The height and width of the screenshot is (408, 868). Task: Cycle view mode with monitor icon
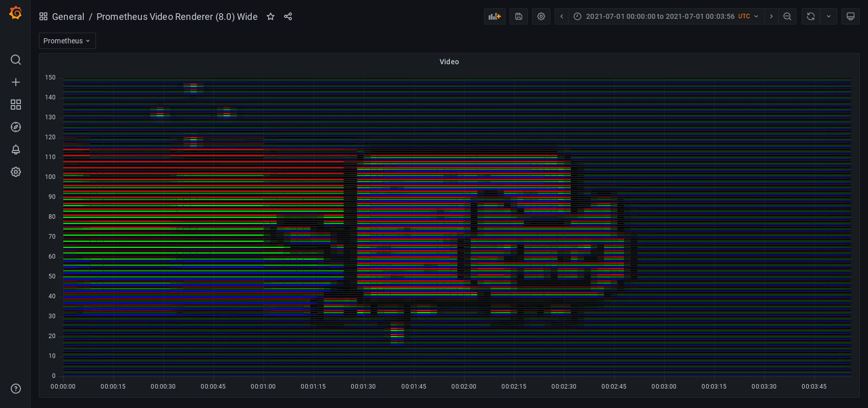click(x=851, y=16)
